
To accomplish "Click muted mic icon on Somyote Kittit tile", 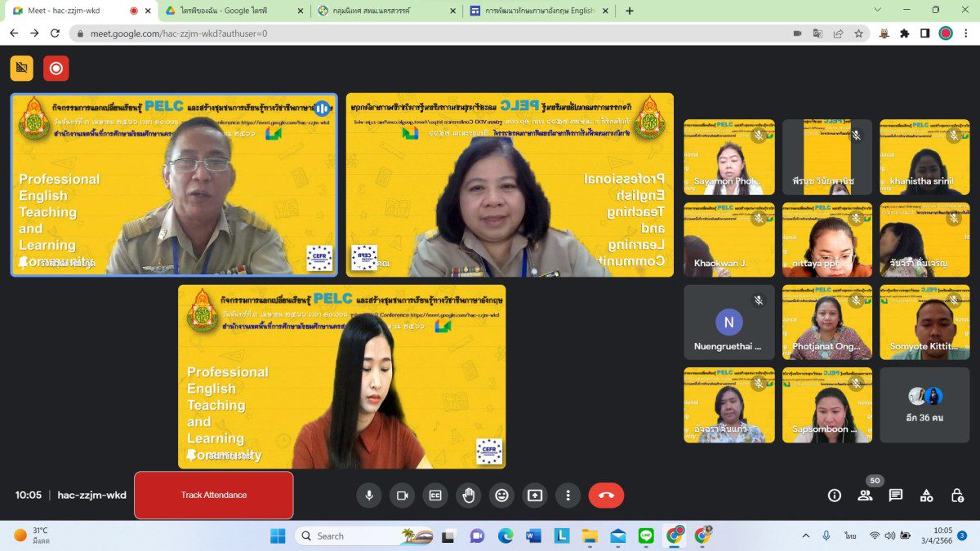I will pyautogui.click(x=953, y=300).
